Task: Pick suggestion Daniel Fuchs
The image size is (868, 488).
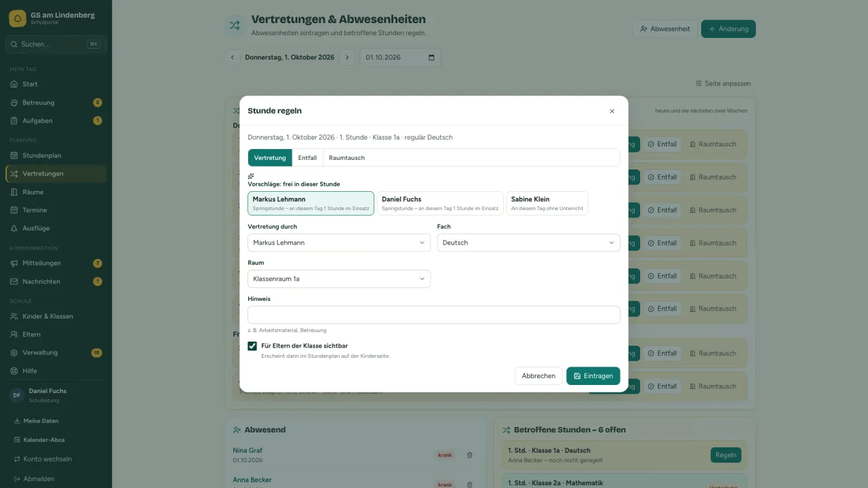Action: (440, 203)
